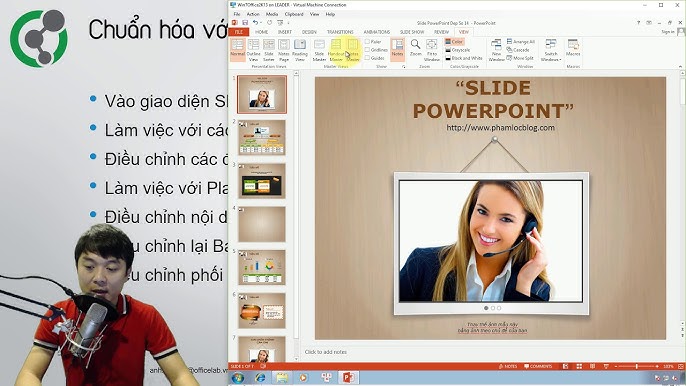Image resolution: width=686 pixels, height=386 pixels.
Task: Open the PowerPoint Help question mark
Action: (x=638, y=23)
